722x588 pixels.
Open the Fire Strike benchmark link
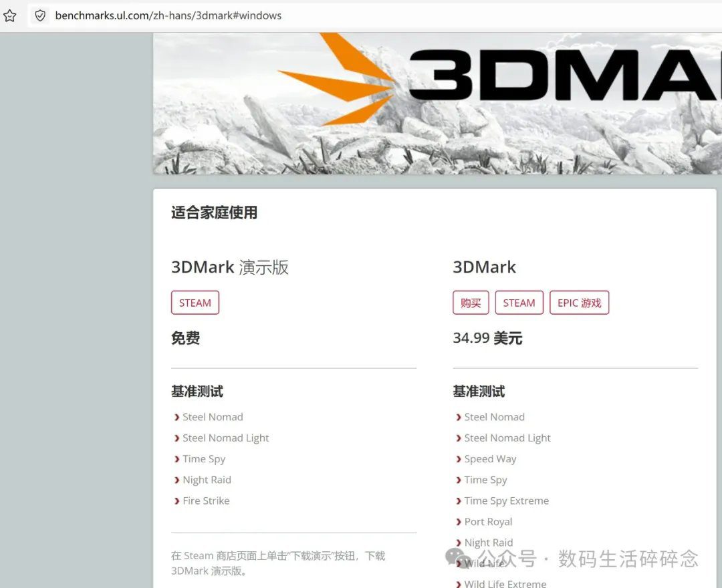click(206, 500)
